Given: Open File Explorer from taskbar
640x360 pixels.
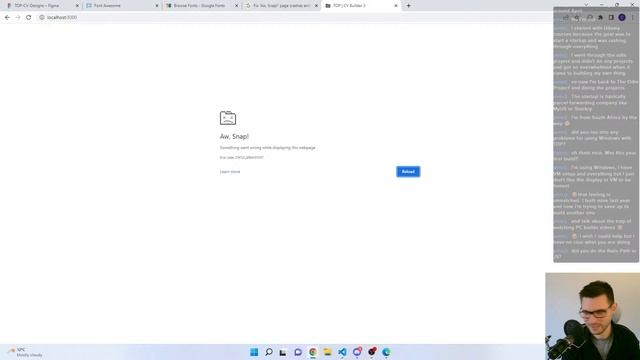Looking at the screenshot, I should pos(327,352).
